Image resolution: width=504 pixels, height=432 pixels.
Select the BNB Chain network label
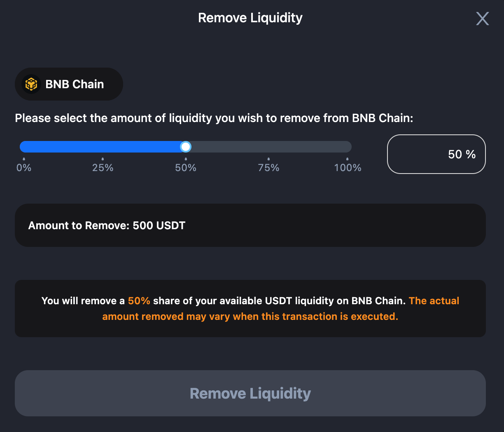coord(75,84)
